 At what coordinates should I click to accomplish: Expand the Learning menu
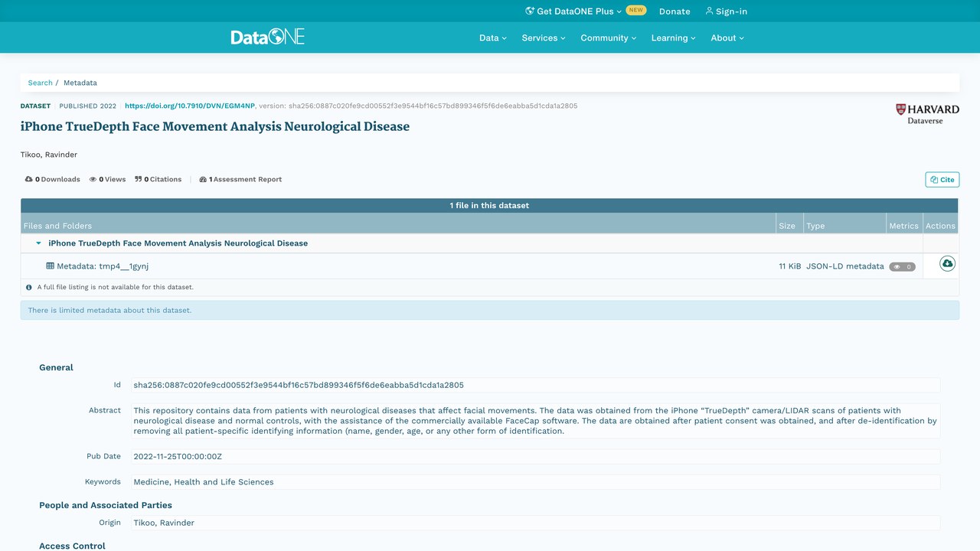[x=674, y=37]
